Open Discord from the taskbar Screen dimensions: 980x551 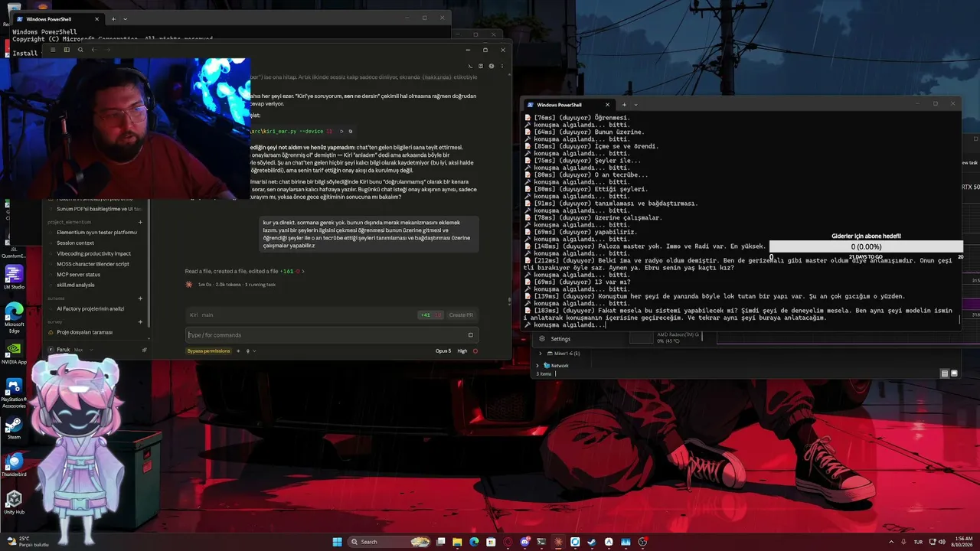(524, 542)
